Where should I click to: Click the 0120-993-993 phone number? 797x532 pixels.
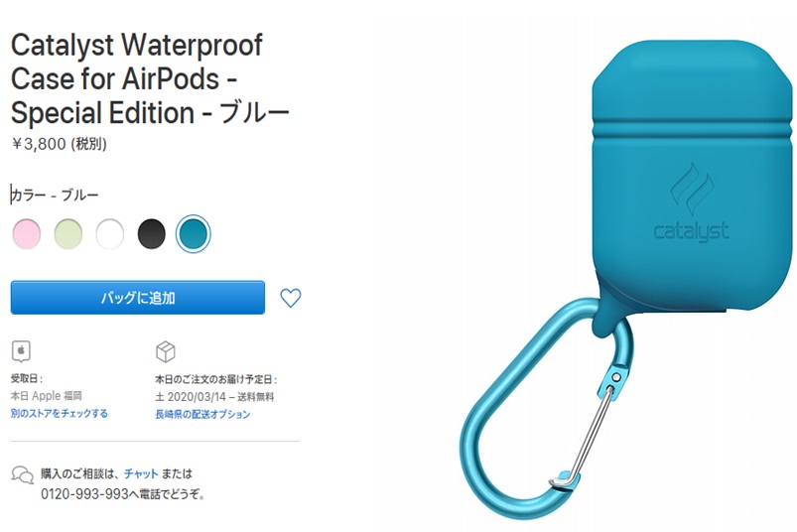84,494
